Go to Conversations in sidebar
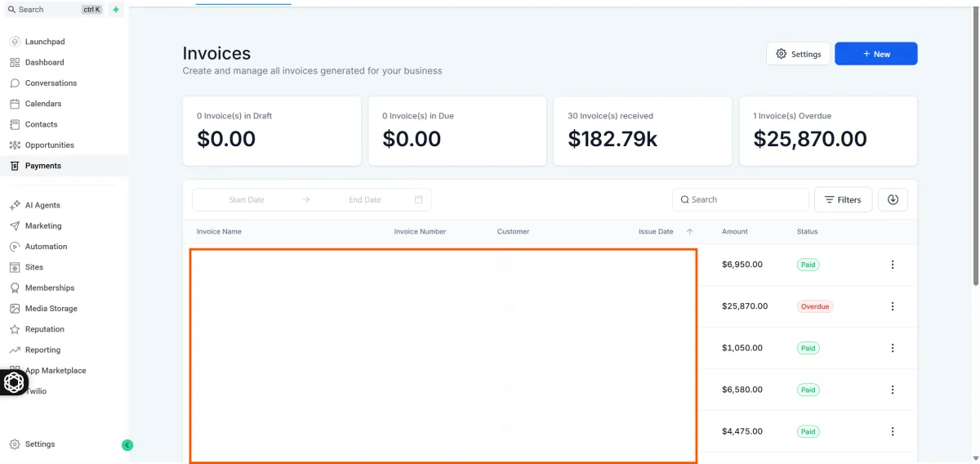The image size is (980, 464). tap(51, 83)
